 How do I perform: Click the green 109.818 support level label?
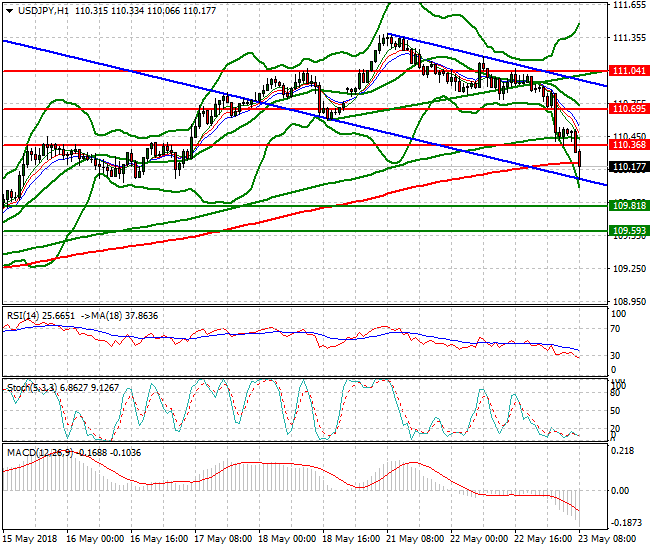[x=628, y=206]
